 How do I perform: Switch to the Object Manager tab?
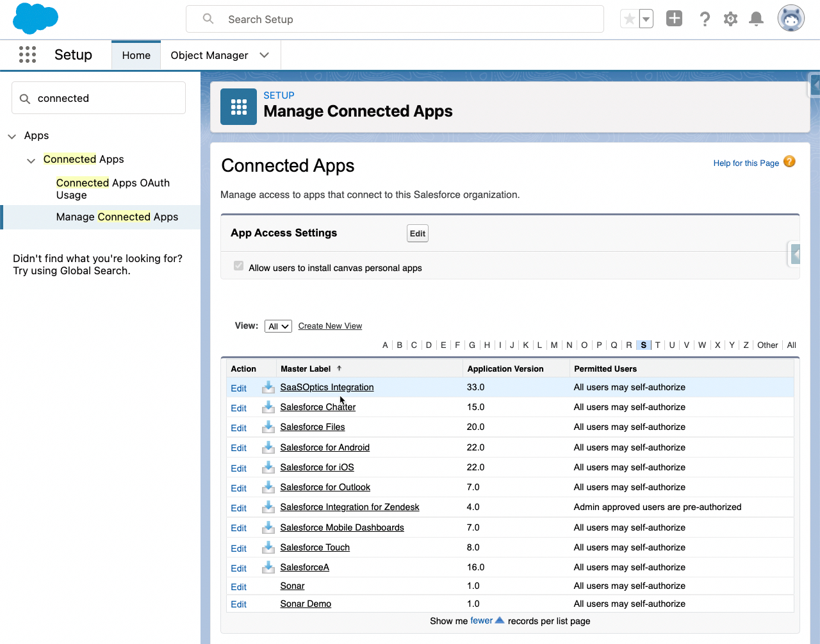click(209, 56)
